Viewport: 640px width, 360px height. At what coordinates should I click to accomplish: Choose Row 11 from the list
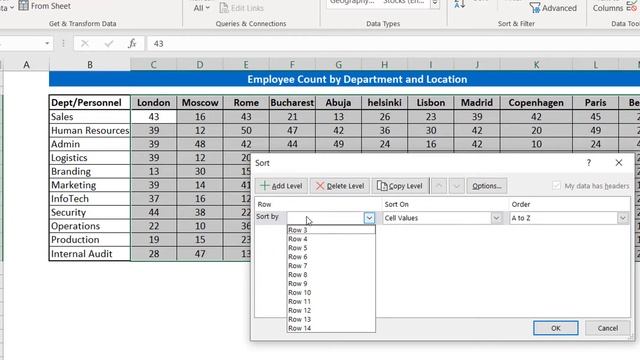pyautogui.click(x=331, y=302)
